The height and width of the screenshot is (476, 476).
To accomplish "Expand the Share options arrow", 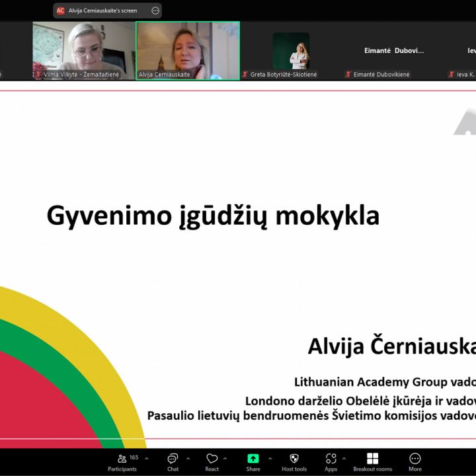I will point(270,458).
